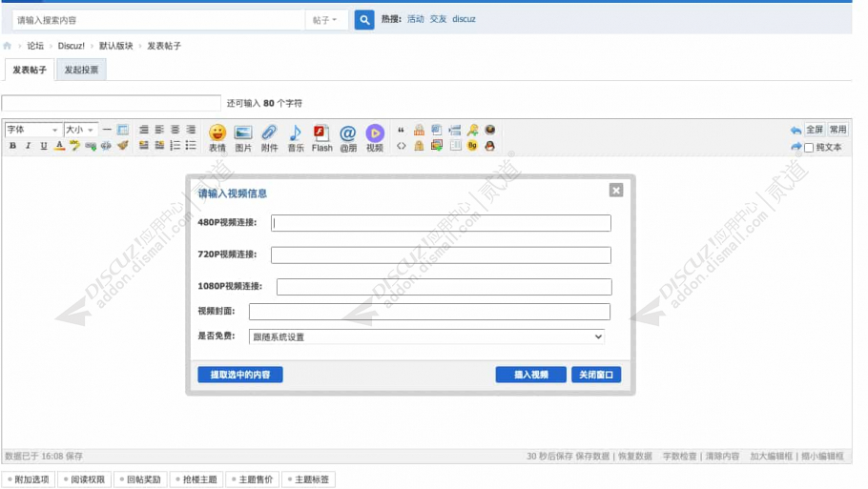Toggle the 纯文本 plain text checkbox
This screenshot has height=489, width=868.
coord(809,148)
